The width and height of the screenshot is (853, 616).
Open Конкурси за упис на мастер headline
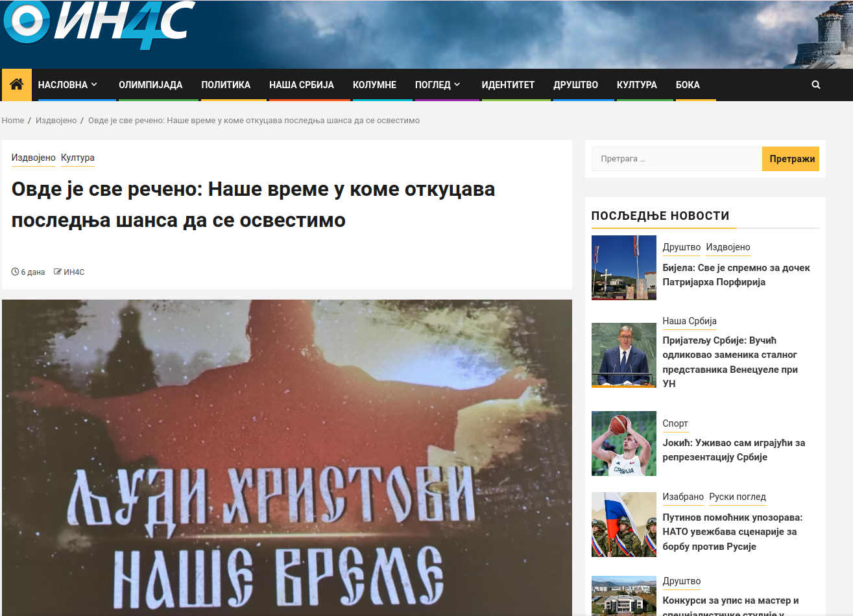click(x=730, y=606)
